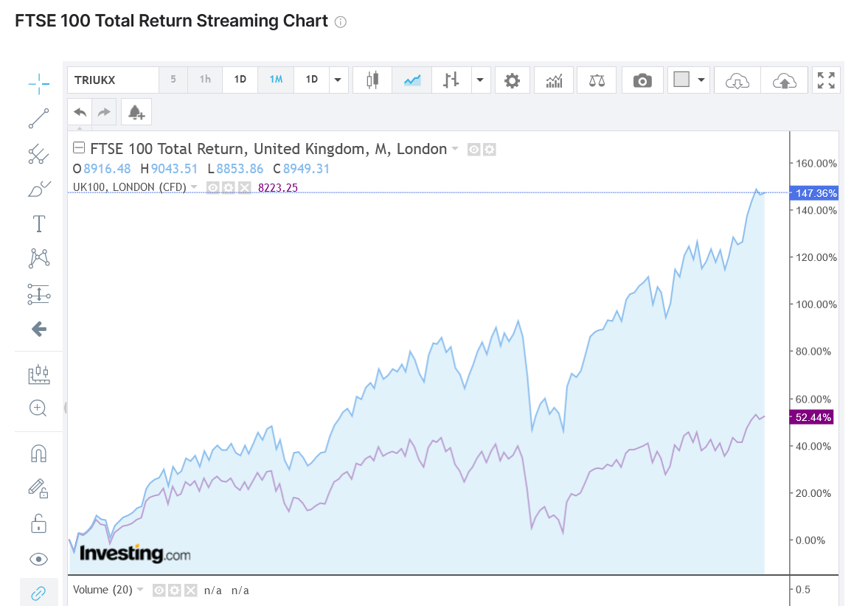Viewport: 868px width, 606px height.
Task: Take a chart snapshot with the camera
Action: tap(642, 81)
